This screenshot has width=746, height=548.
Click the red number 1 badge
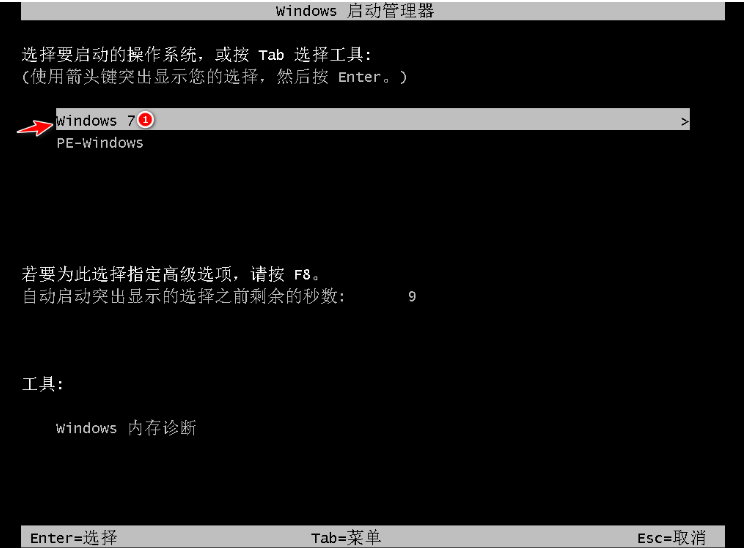pos(146,120)
